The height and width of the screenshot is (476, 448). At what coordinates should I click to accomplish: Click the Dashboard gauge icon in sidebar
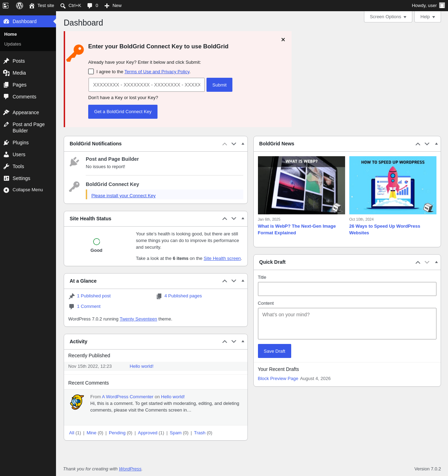(6, 21)
